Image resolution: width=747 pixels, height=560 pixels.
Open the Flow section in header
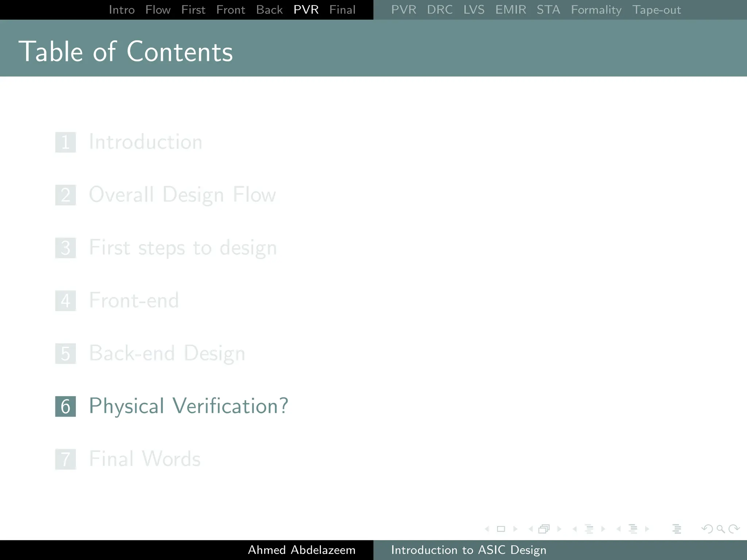tap(158, 10)
